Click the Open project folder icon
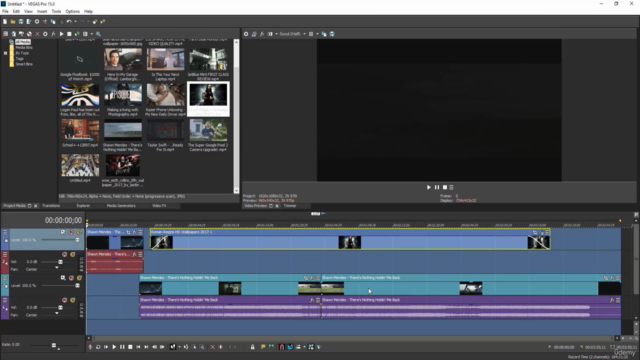640x360 pixels. pyautogui.click(x=13, y=22)
